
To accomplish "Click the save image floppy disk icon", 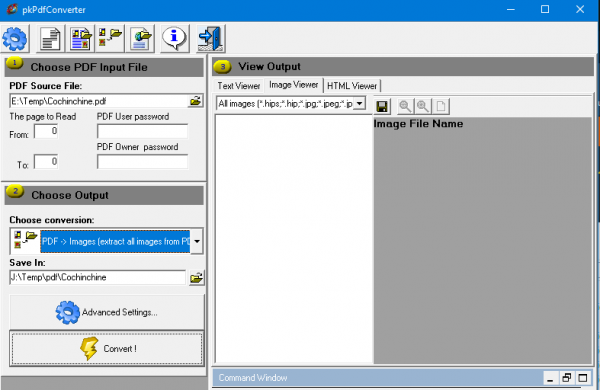I will coord(382,106).
